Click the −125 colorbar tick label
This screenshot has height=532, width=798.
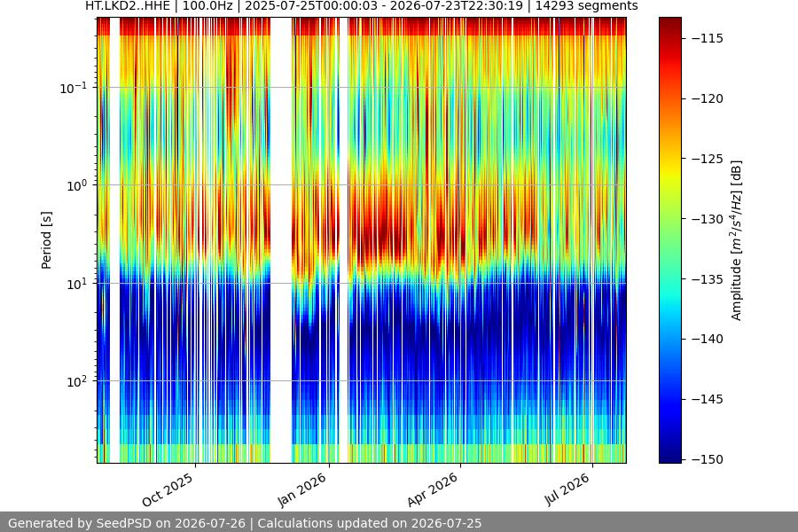708,159
